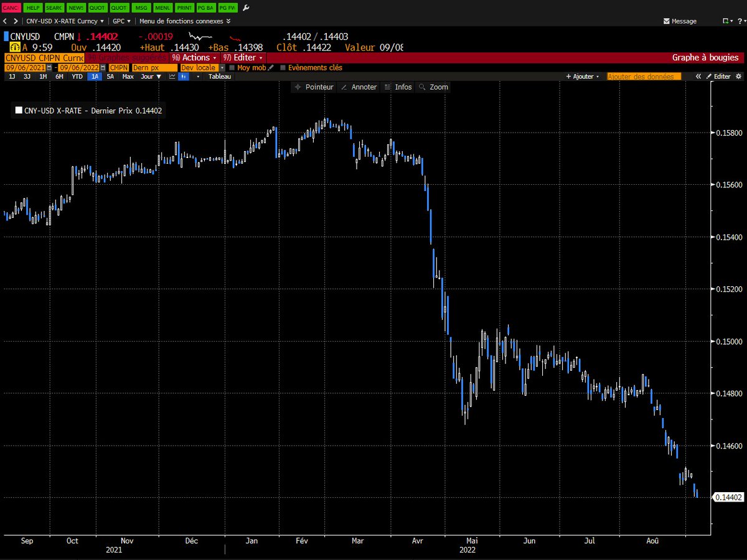The width and height of the screenshot is (747, 560).
Task: Open the CNY-USD X-RATE Curncy dropdown
Action: click(65, 21)
